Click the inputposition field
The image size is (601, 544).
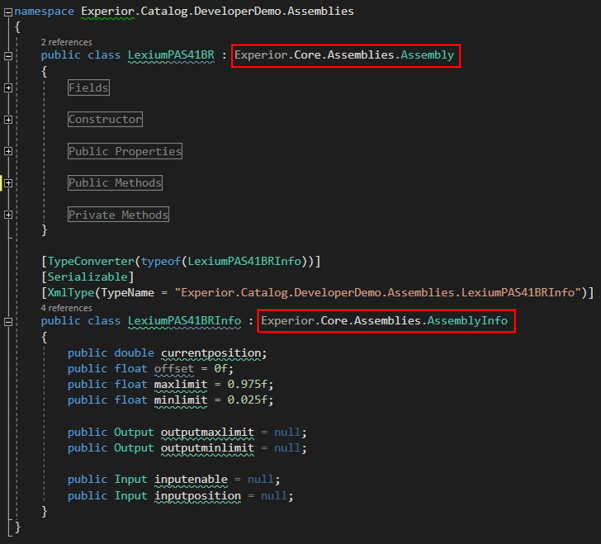[x=198, y=496]
